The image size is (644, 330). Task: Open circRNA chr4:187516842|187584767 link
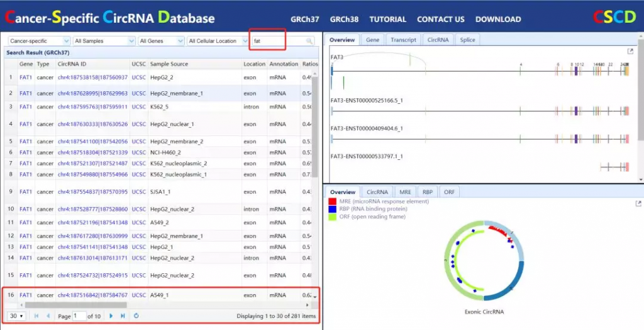93,295
